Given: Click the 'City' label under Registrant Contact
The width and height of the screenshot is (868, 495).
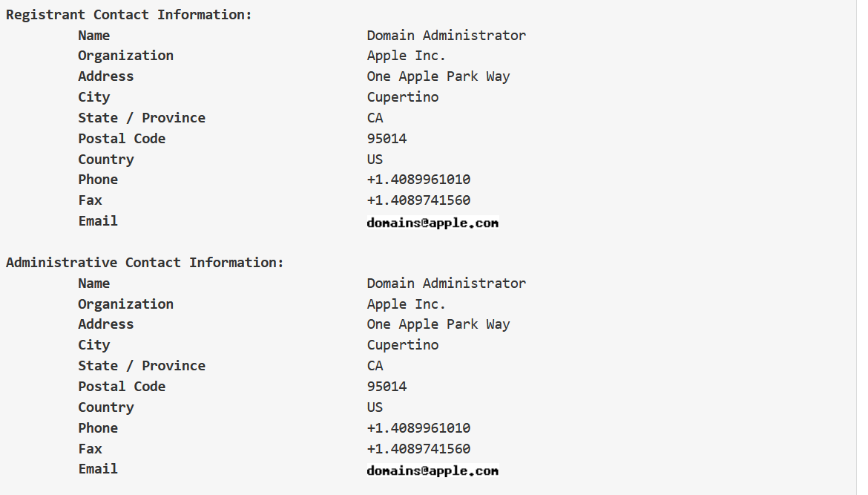Looking at the screenshot, I should click(93, 97).
